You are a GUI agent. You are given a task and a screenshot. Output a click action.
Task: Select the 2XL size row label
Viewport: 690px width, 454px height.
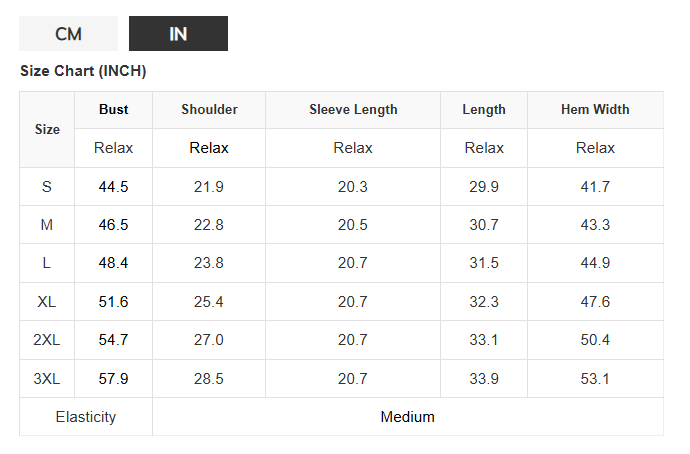pyautogui.click(x=47, y=340)
